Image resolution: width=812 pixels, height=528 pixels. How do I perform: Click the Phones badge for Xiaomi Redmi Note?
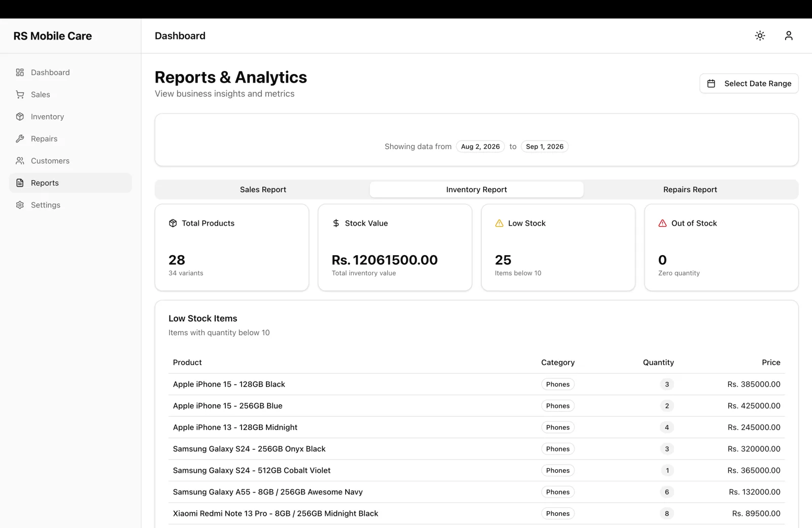pos(558,514)
